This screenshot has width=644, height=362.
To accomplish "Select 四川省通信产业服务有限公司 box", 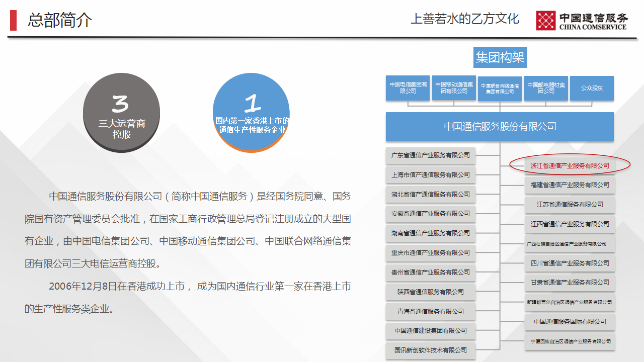I will coord(570,263).
